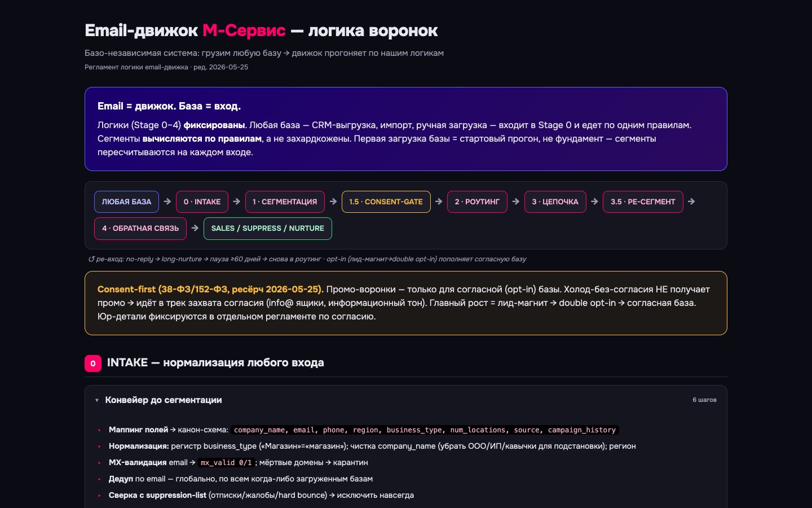Click the ре-вход: no-reply italic footnote
The height and width of the screenshot is (508, 812).
pos(307,259)
